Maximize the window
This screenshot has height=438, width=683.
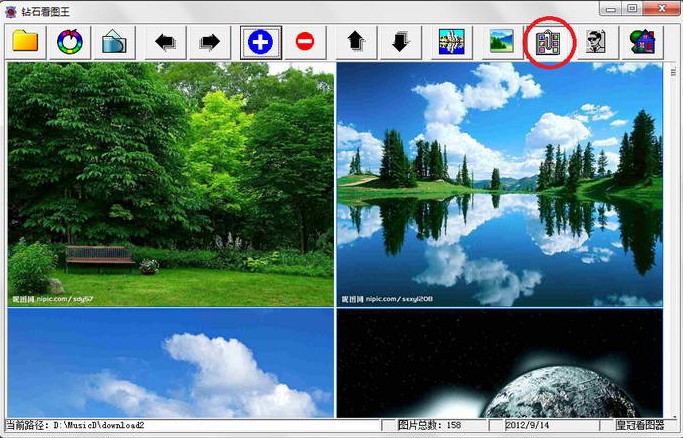633,8
